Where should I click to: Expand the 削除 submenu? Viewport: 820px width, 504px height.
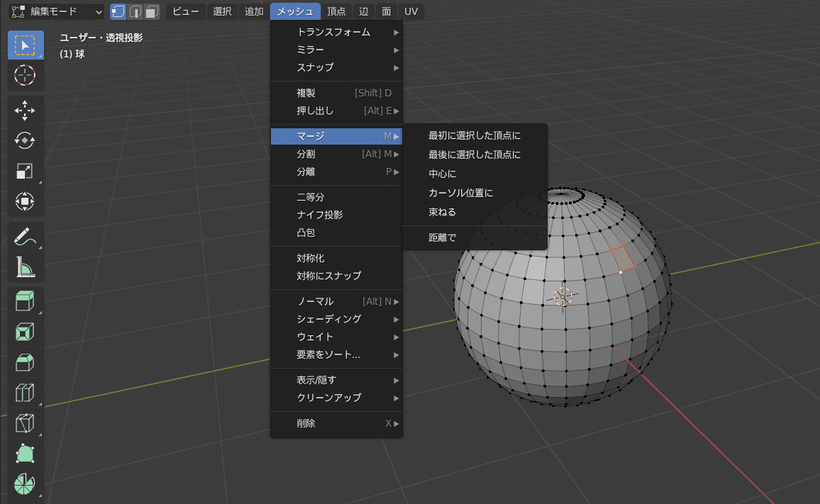(x=336, y=423)
